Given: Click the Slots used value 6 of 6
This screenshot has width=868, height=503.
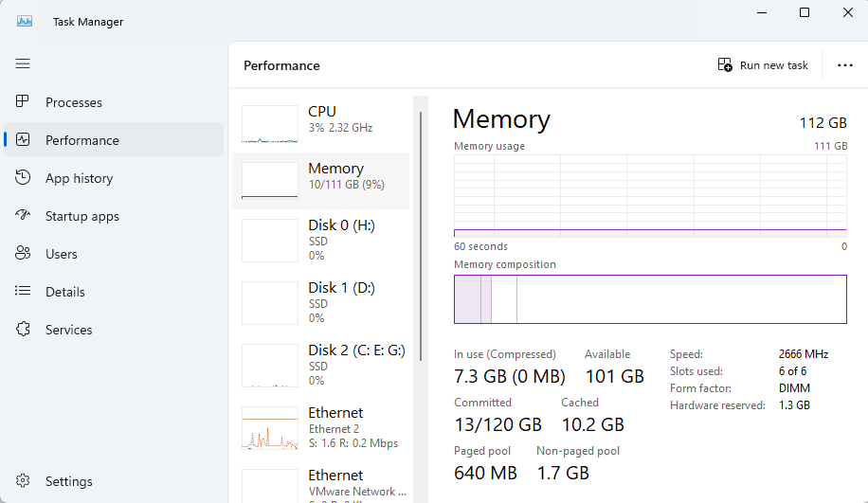Looking at the screenshot, I should pos(792,371).
